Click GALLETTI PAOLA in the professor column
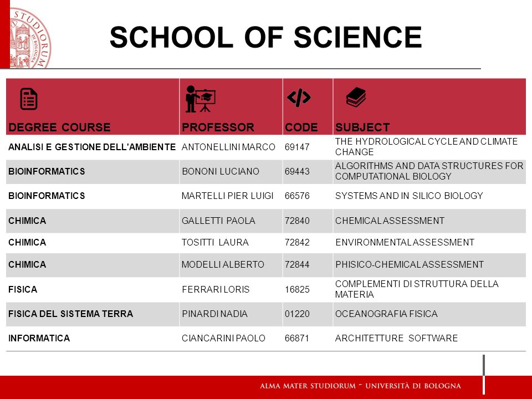Image resolution: width=532 pixels, height=399 pixels. click(218, 221)
